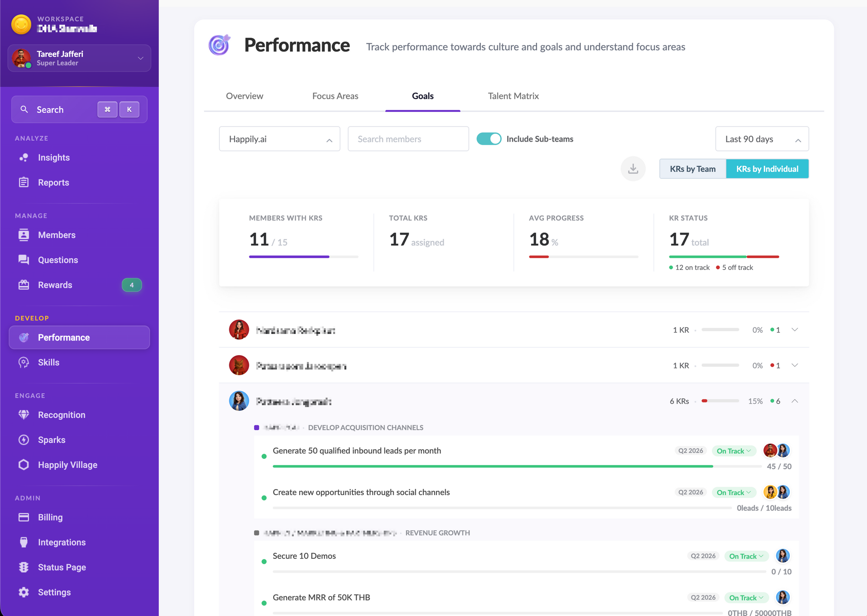The width and height of the screenshot is (867, 616).
Task: Click the 45 / 50 leads progress bar
Action: 516,466
